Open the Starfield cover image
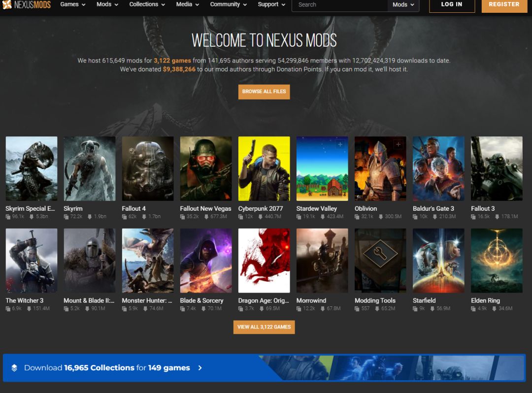The height and width of the screenshot is (393, 532). (438, 261)
